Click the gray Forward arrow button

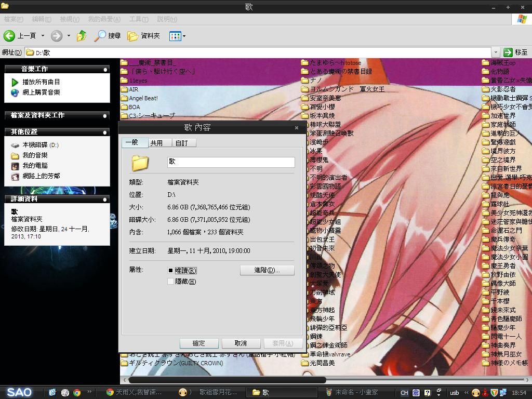[57, 36]
